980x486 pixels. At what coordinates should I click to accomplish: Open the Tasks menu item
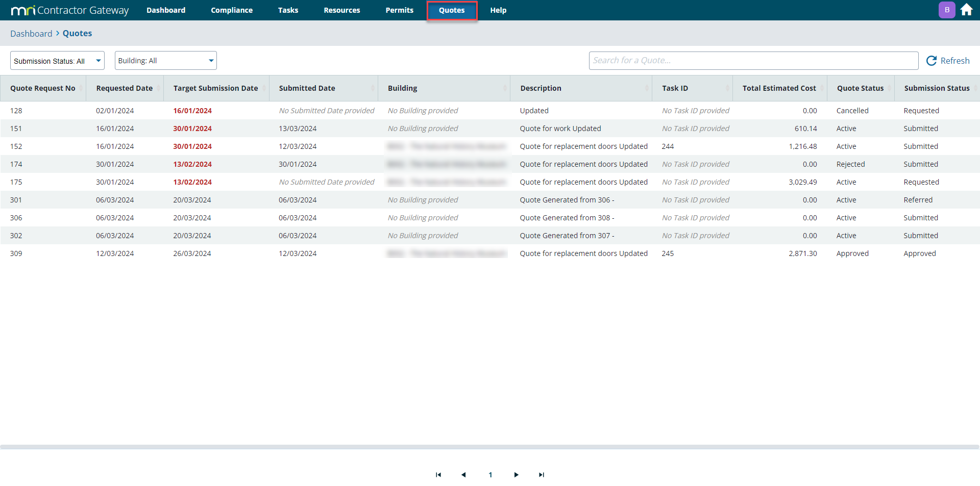pos(288,10)
